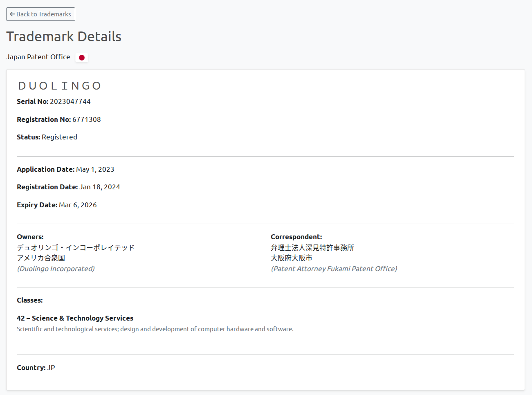The height and width of the screenshot is (395, 532).
Task: Select the DUOLINGO trademark title
Action: click(x=59, y=85)
